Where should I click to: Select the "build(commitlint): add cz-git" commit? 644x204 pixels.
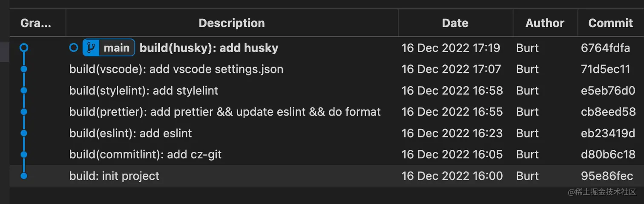click(x=145, y=154)
